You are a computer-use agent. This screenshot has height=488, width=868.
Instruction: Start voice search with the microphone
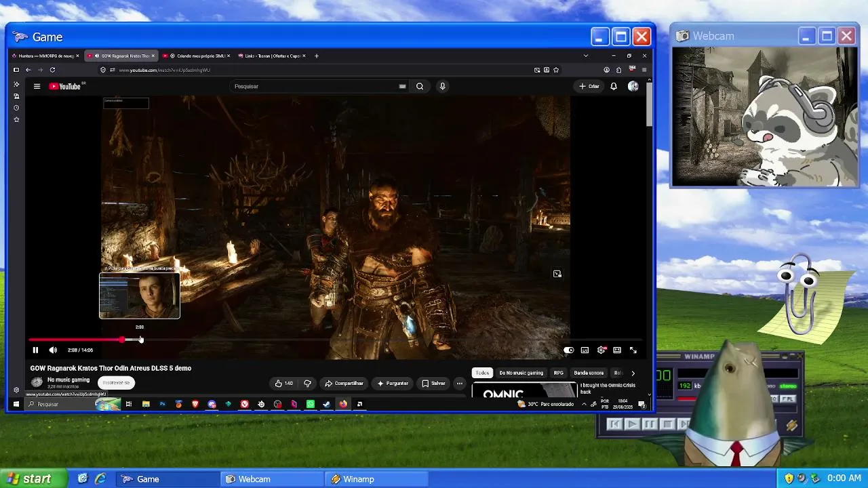[x=442, y=86]
